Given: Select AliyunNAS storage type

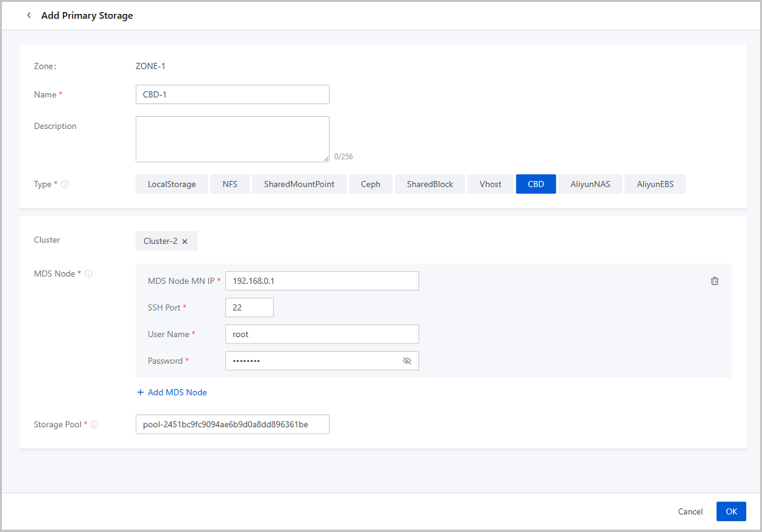Looking at the screenshot, I should tap(590, 184).
